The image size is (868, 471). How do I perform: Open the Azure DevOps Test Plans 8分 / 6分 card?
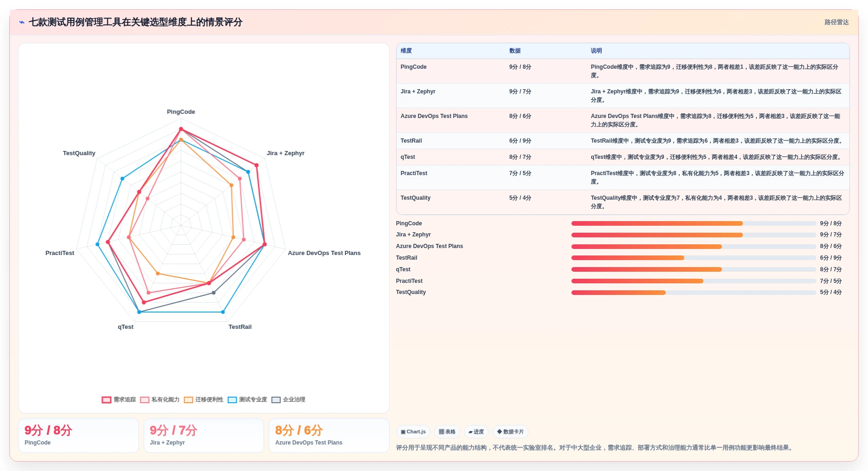329,435
